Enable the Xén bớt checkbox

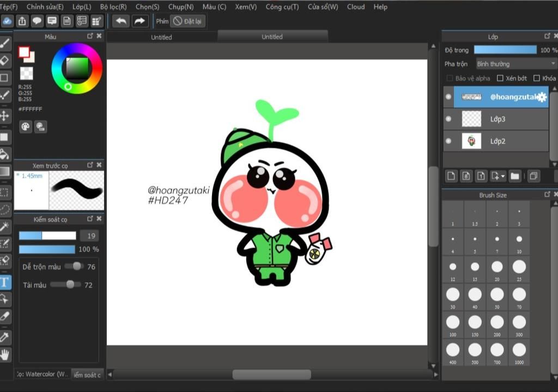[500, 78]
